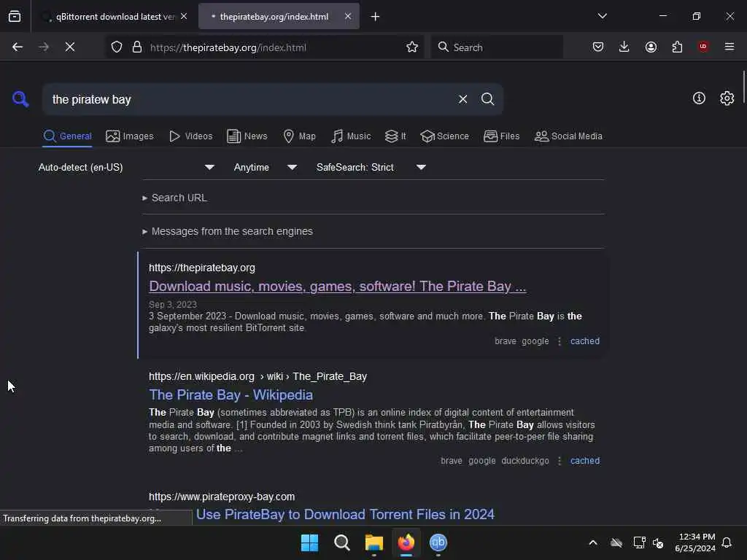Click the Firefox View tab list icon
This screenshot has width=747, height=560.
point(15,16)
